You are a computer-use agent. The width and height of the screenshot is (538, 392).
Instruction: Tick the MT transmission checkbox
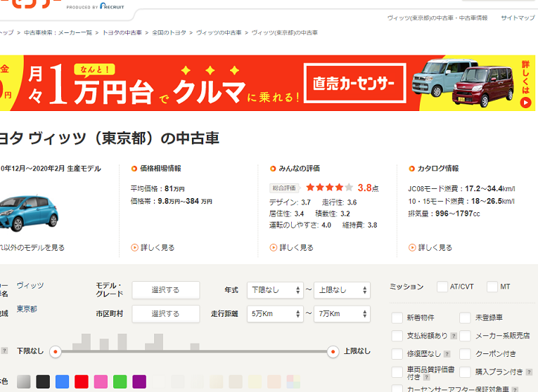click(492, 287)
